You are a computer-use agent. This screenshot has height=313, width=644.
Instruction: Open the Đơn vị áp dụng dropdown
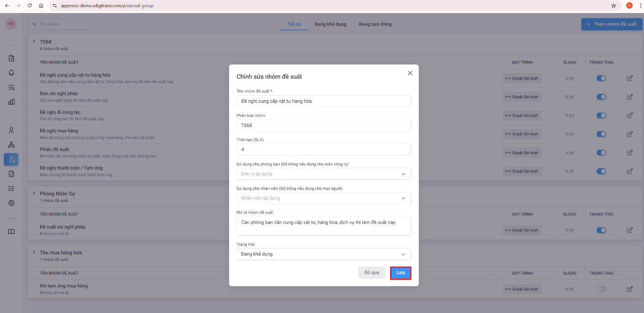[x=323, y=174]
